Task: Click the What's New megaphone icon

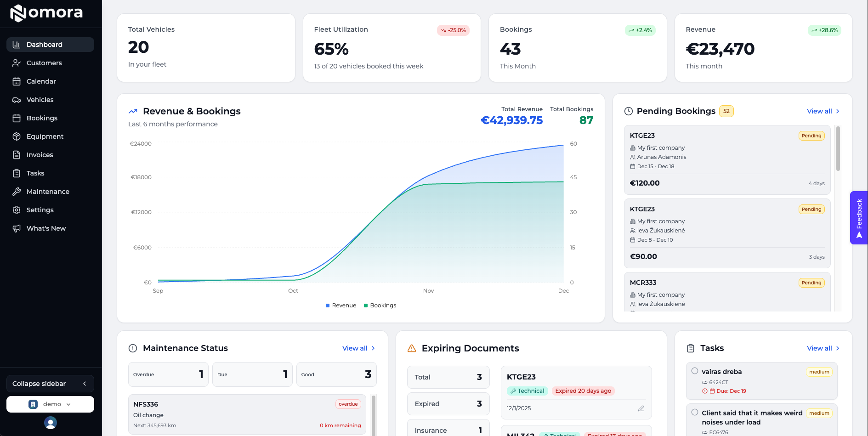Action: tap(17, 228)
